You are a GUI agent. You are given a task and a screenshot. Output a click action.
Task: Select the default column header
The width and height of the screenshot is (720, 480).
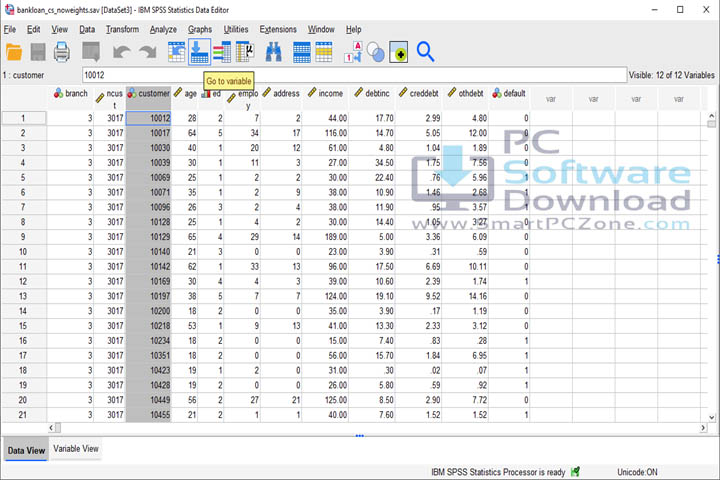pos(509,98)
